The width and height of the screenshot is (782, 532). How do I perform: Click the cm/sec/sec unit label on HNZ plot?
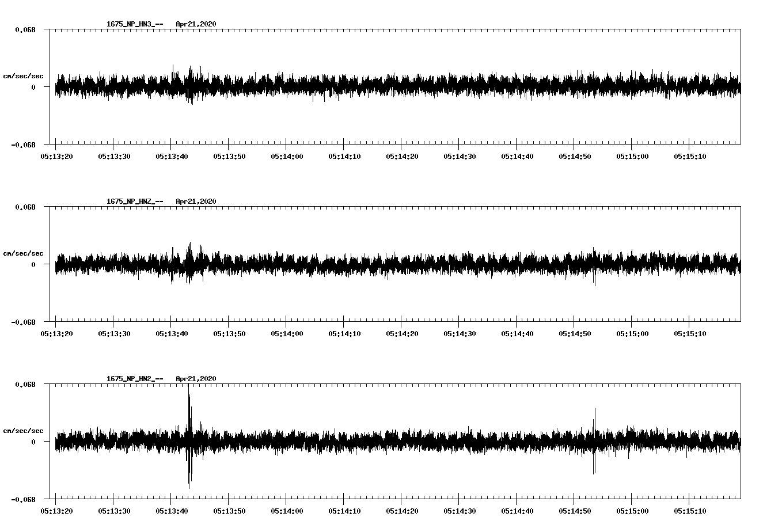pyautogui.click(x=23, y=253)
